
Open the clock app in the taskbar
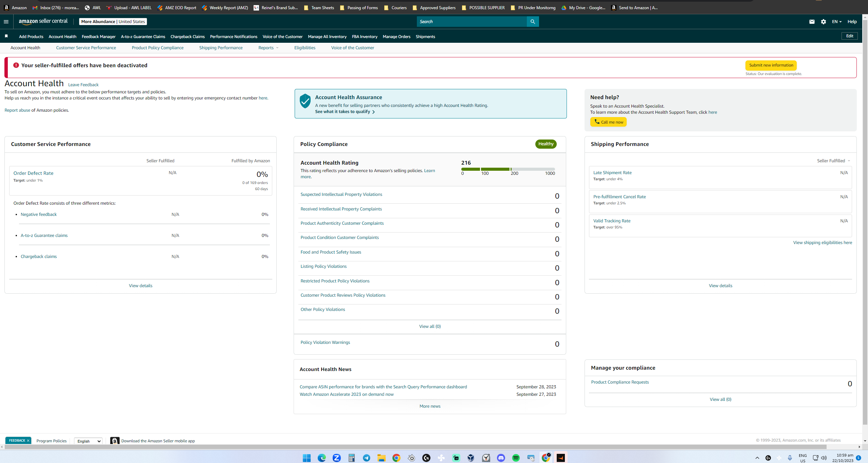tap(486, 458)
